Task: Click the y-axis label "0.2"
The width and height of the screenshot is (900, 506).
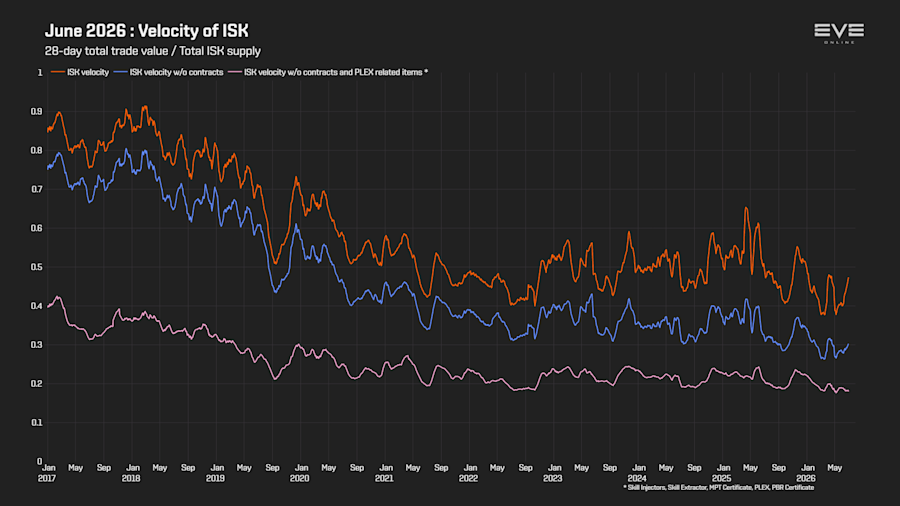Action: [37, 384]
